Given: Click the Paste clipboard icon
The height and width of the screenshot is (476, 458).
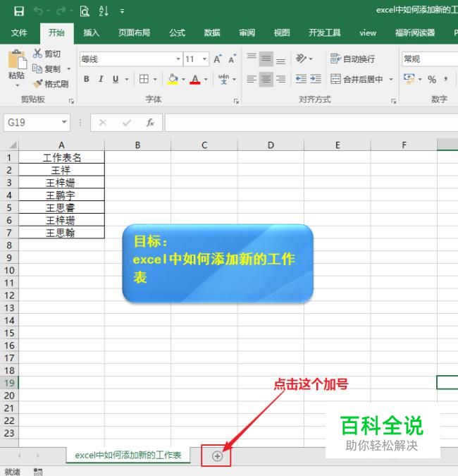Looking at the screenshot, I should click(17, 59).
